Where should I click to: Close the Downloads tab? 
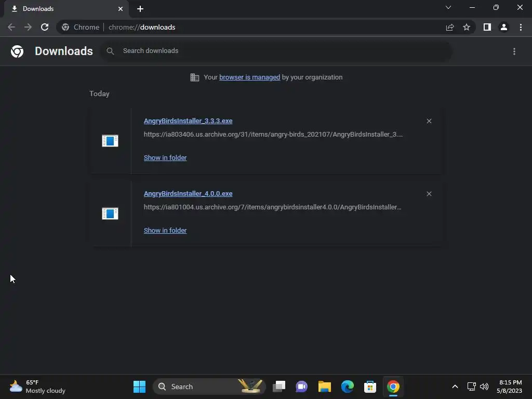tap(121, 9)
